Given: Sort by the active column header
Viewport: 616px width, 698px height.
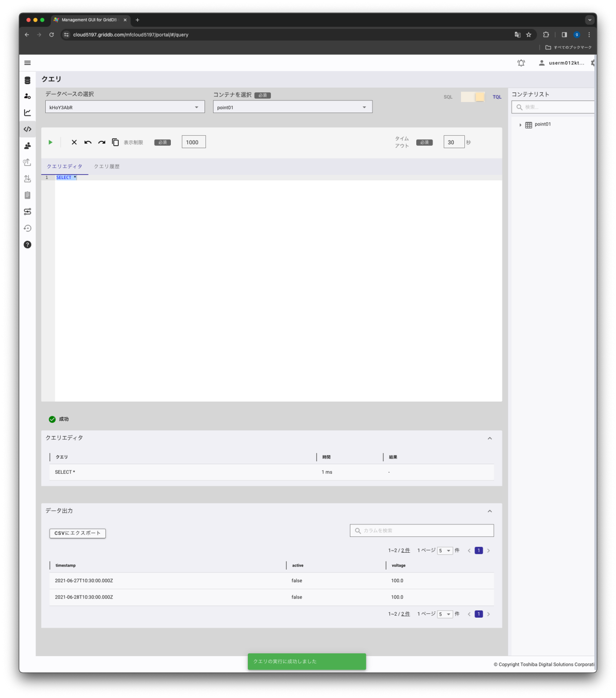Looking at the screenshot, I should pos(297,565).
